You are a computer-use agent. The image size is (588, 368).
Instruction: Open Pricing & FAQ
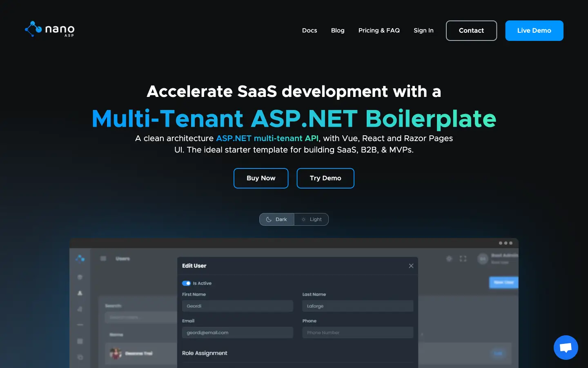pos(379,31)
